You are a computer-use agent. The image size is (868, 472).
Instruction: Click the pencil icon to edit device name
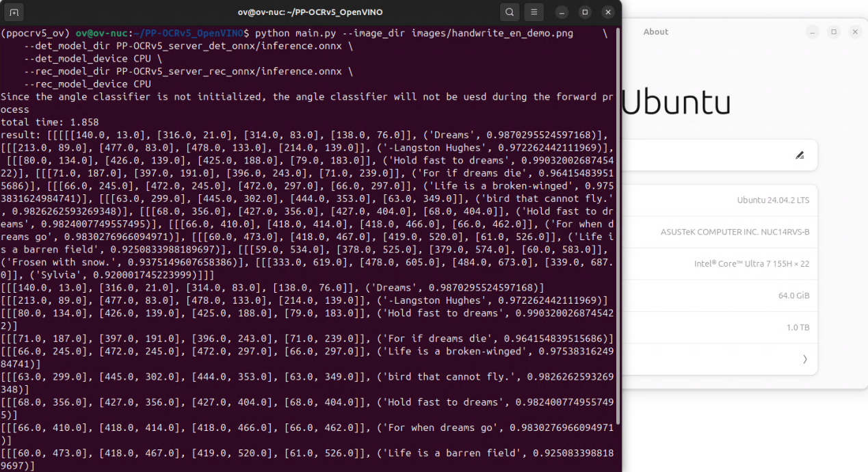point(800,155)
